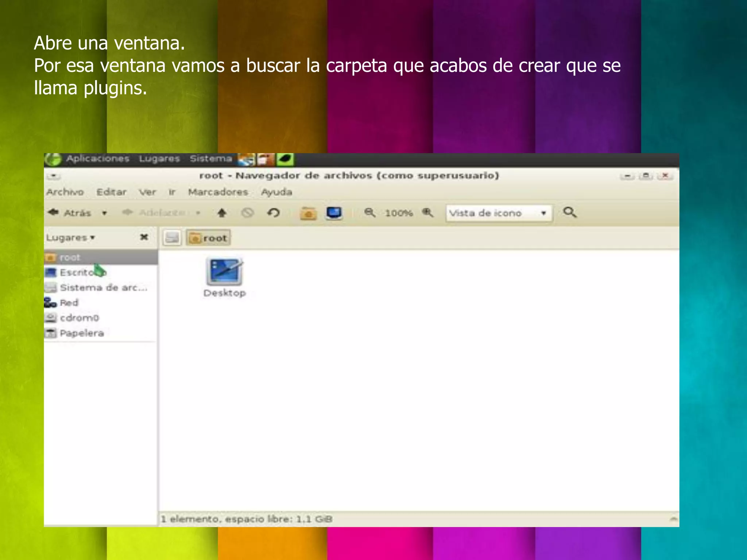Go up to the parent folder
Image resolution: width=747 pixels, height=560 pixels.
(x=222, y=213)
